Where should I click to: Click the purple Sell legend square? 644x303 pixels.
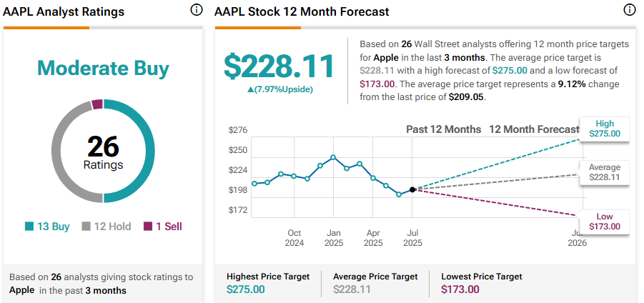point(148,227)
